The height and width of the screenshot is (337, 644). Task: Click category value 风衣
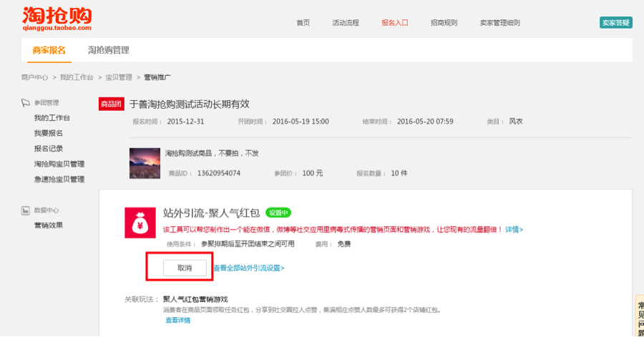[516, 122]
